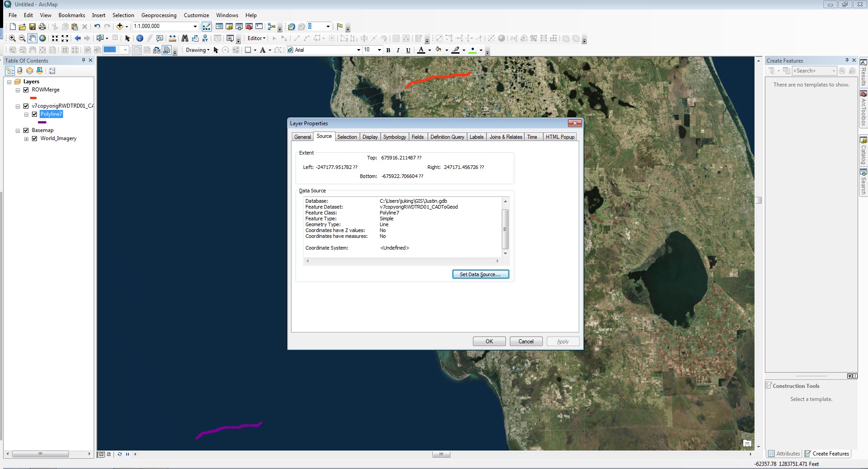
Task: Hide the World_Imagery layer
Action: 35,138
